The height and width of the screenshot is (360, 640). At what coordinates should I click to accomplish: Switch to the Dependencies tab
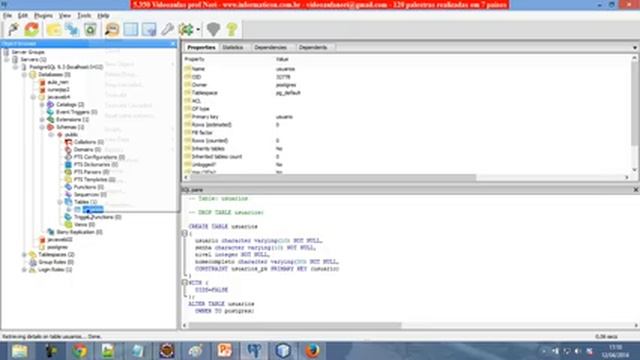point(271,47)
